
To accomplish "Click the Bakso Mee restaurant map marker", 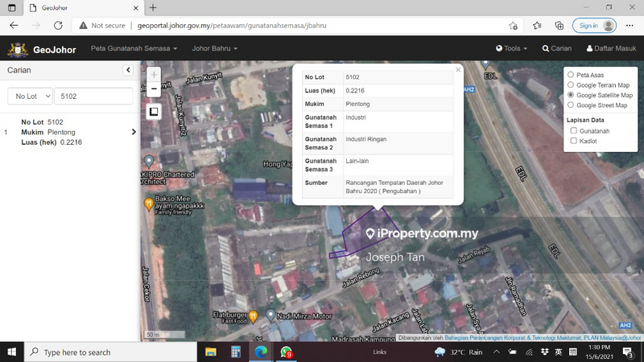I will 149,204.
